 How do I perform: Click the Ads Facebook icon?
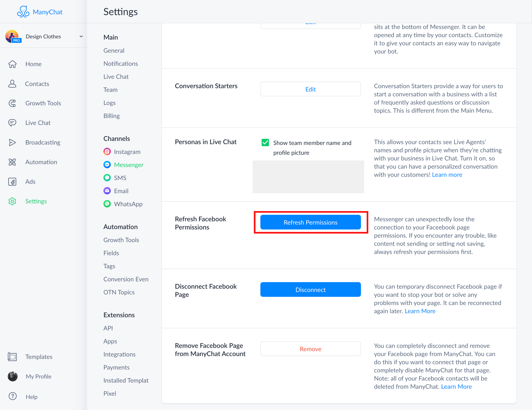12,181
